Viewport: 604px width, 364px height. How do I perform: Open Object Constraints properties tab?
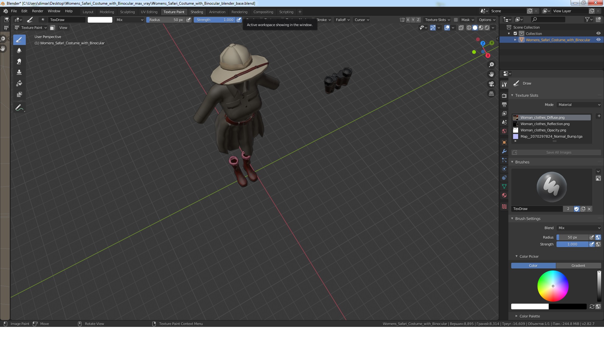pos(504,178)
